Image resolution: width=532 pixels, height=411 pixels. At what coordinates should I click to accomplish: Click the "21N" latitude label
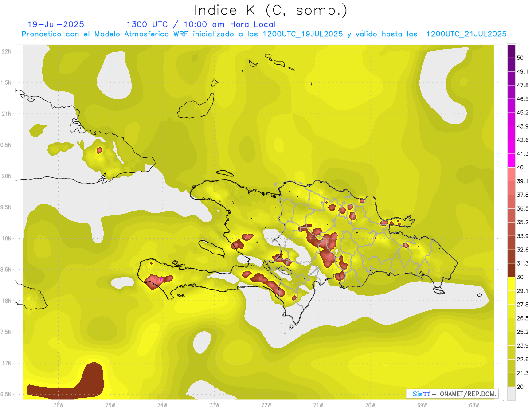8,114
